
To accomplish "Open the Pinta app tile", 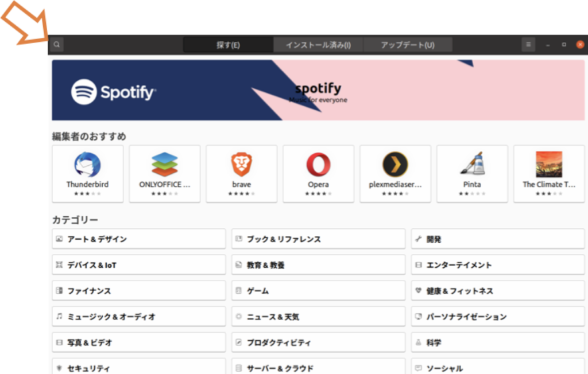I will click(x=472, y=174).
